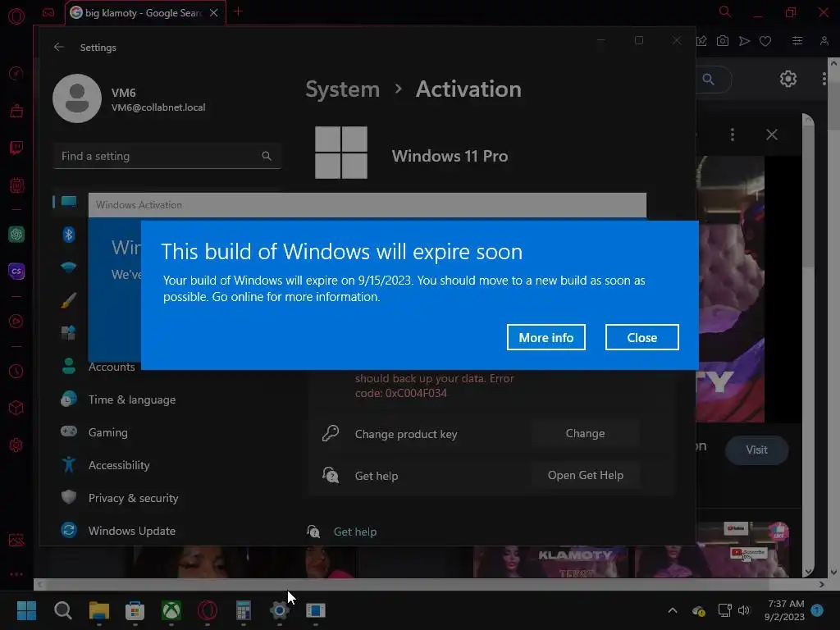Click the More info button in expiry dialog
Image resolution: width=840 pixels, height=630 pixels.
tap(546, 337)
